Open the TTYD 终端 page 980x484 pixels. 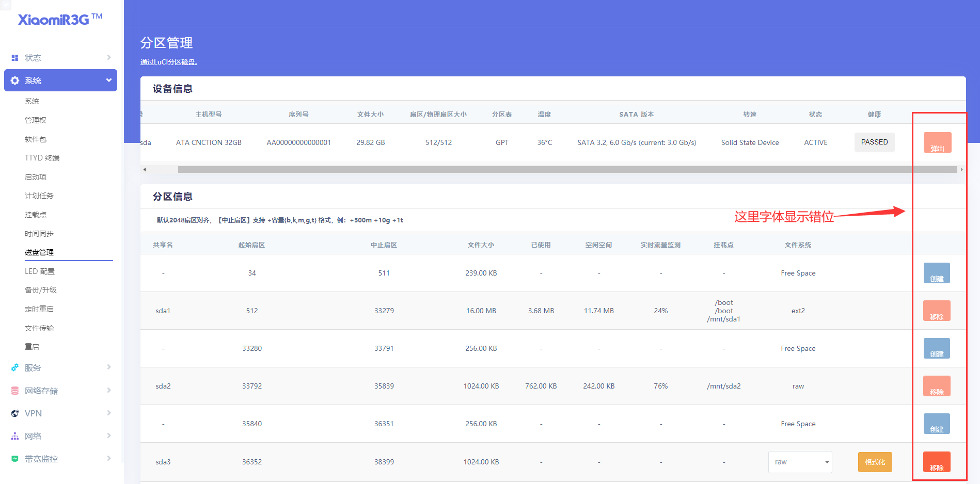(x=42, y=157)
